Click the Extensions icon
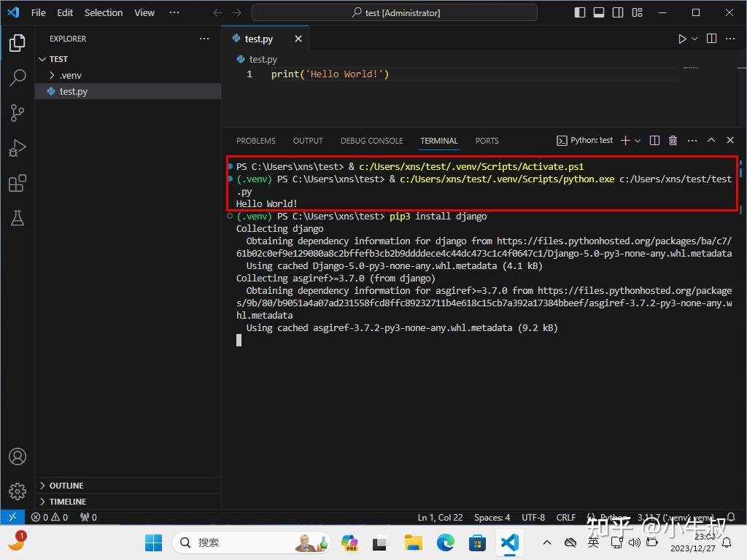 click(x=18, y=183)
